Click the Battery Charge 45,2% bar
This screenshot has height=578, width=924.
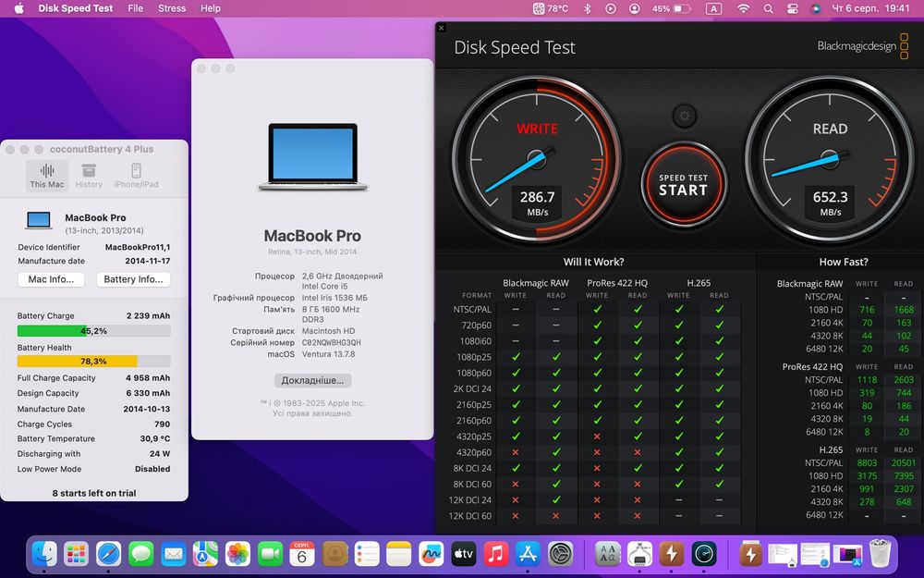pos(93,331)
